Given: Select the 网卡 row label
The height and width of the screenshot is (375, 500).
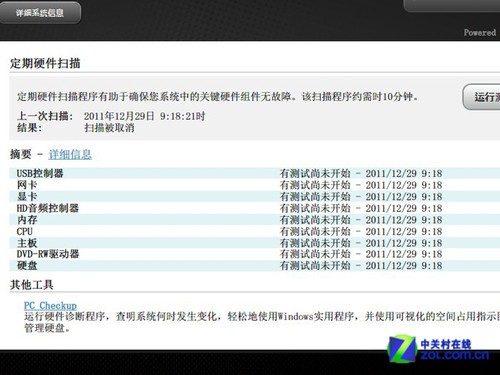Looking at the screenshot, I should tap(27, 185).
